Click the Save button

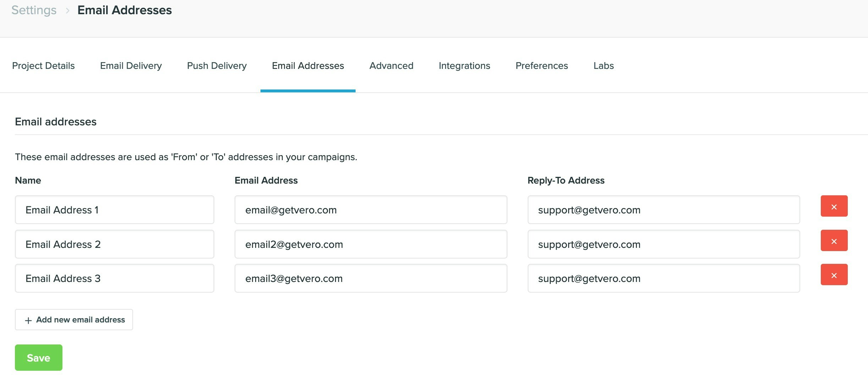(38, 358)
